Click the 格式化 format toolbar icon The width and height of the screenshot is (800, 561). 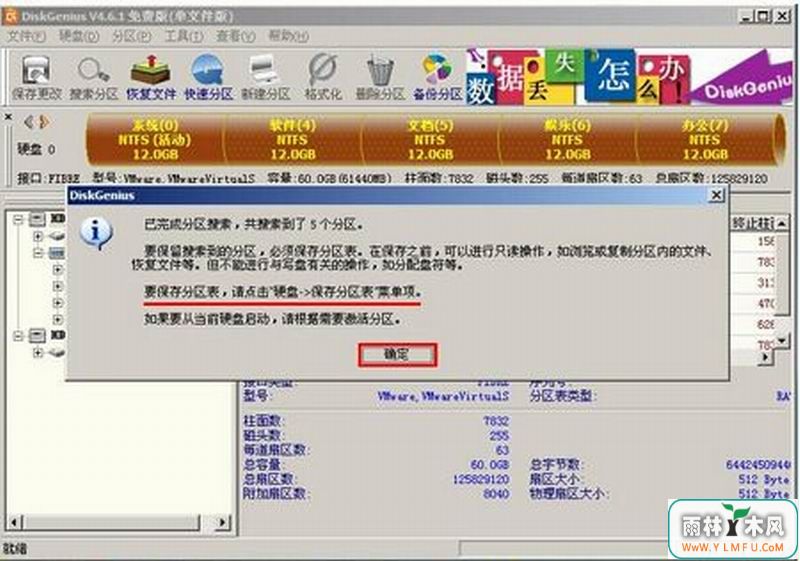click(323, 77)
